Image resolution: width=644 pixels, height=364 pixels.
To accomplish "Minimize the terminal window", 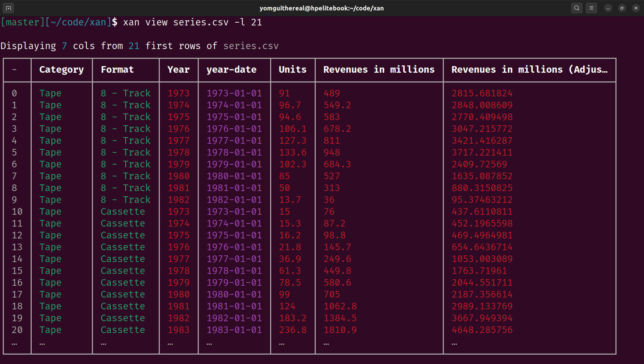I will pos(608,8).
